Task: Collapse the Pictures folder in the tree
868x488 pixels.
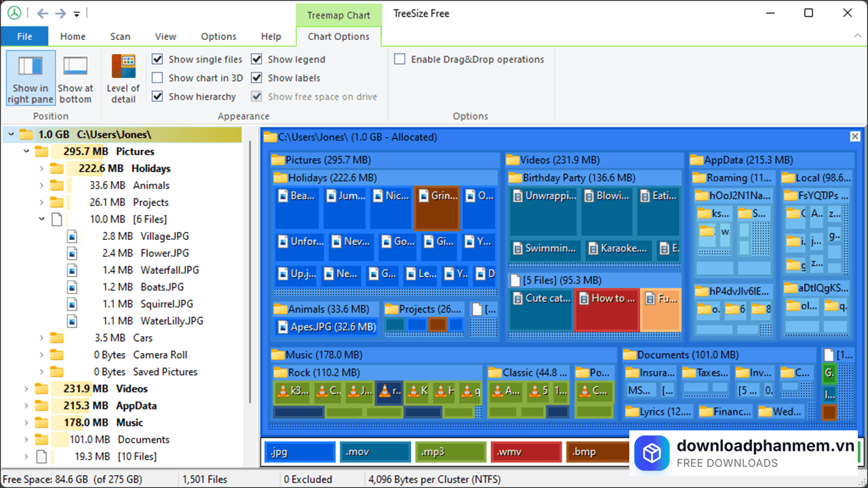Action: point(25,151)
